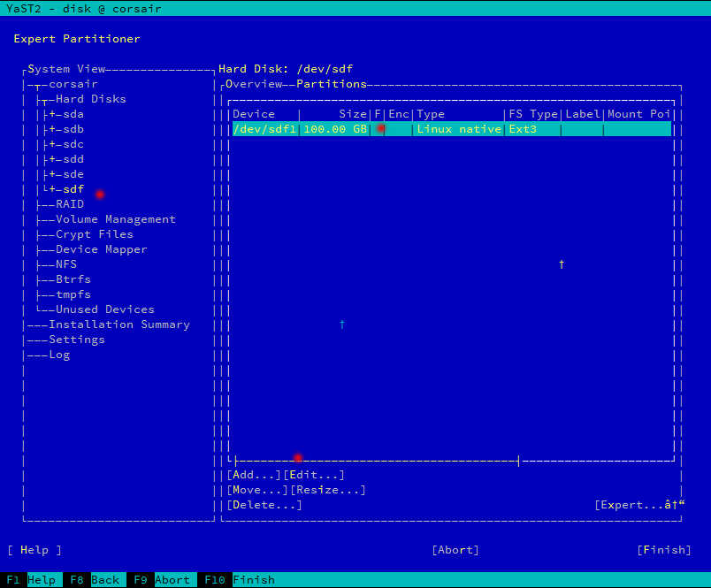Screen dimensions: 711x588
Task: Expand the sdd disk node
Action: pyautogui.click(x=52, y=159)
